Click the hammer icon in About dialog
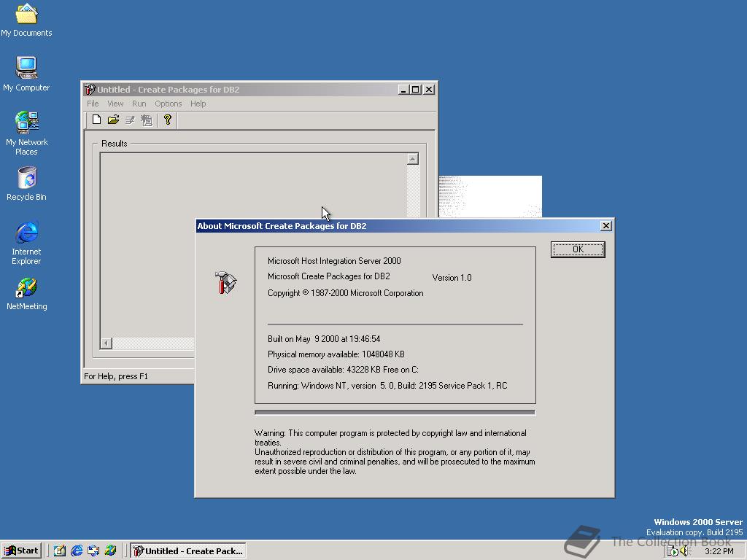The image size is (747, 560). 225,282
